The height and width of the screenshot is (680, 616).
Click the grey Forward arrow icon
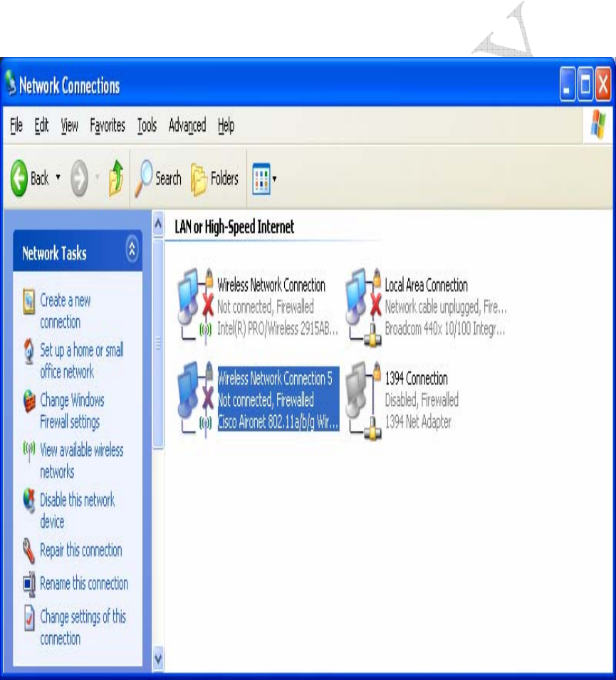click(x=79, y=178)
